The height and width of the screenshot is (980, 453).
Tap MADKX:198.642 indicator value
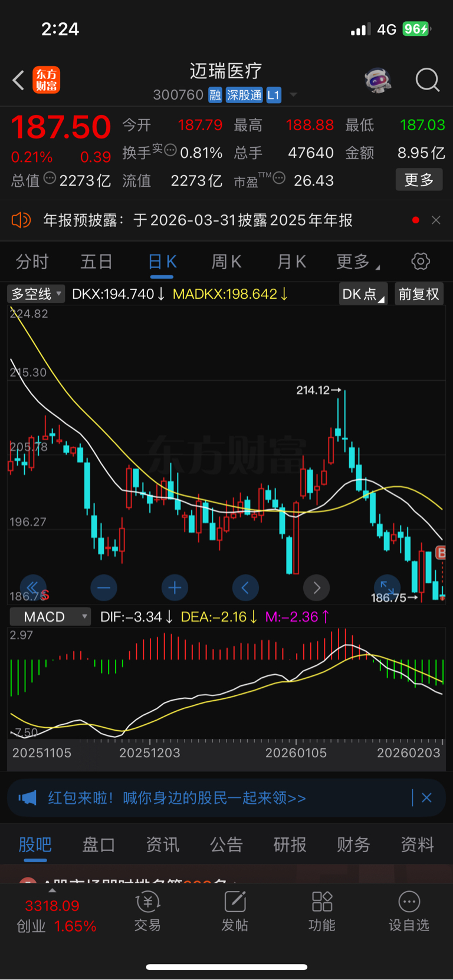point(231,293)
